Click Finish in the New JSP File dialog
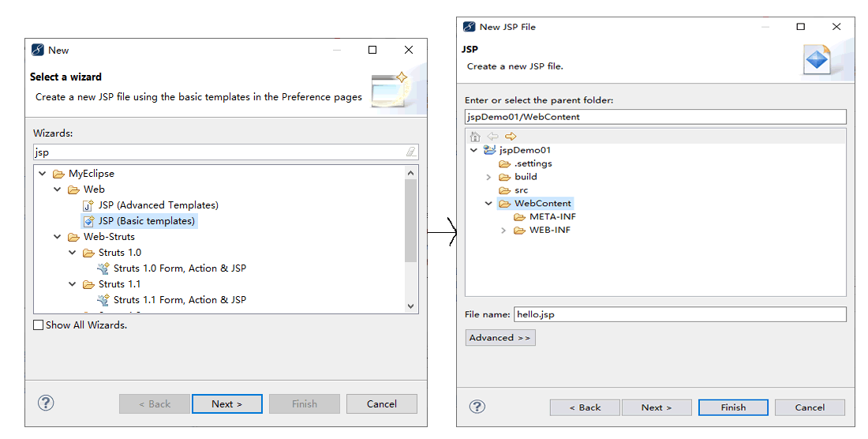The image size is (868, 439). click(x=734, y=407)
